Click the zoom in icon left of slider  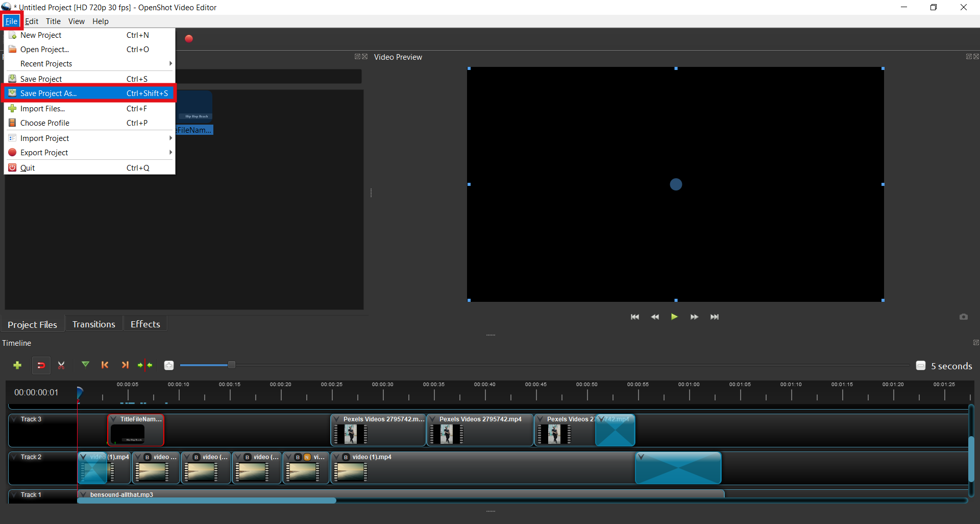click(x=169, y=365)
